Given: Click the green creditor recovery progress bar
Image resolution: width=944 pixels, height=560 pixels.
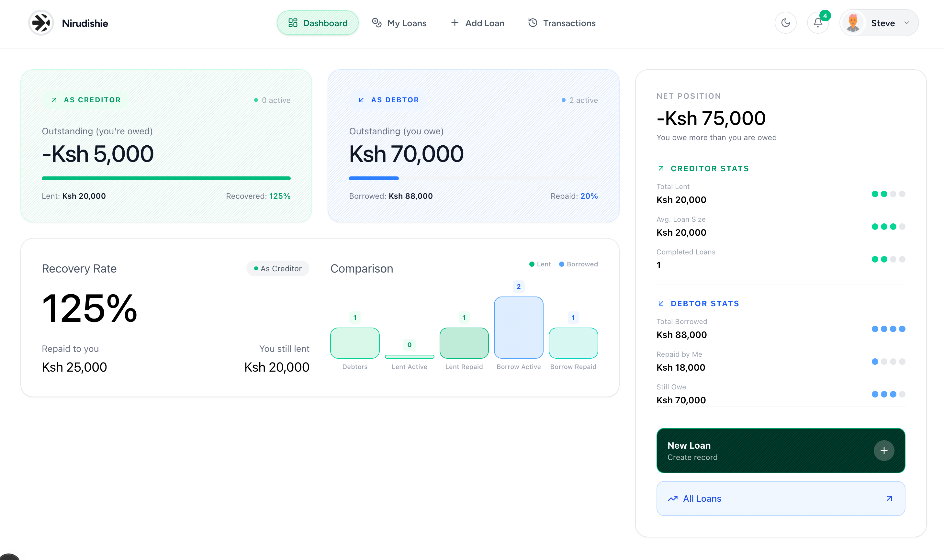Looking at the screenshot, I should (x=166, y=178).
